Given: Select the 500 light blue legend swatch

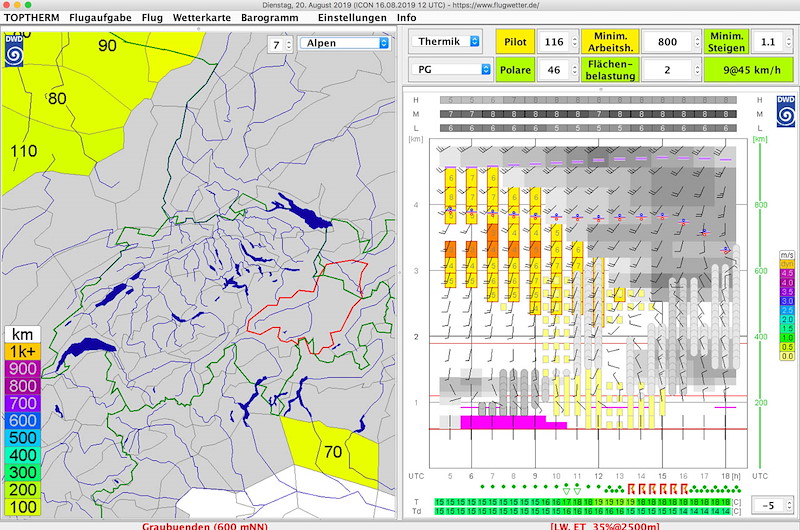Looking at the screenshot, I should click(22, 438).
